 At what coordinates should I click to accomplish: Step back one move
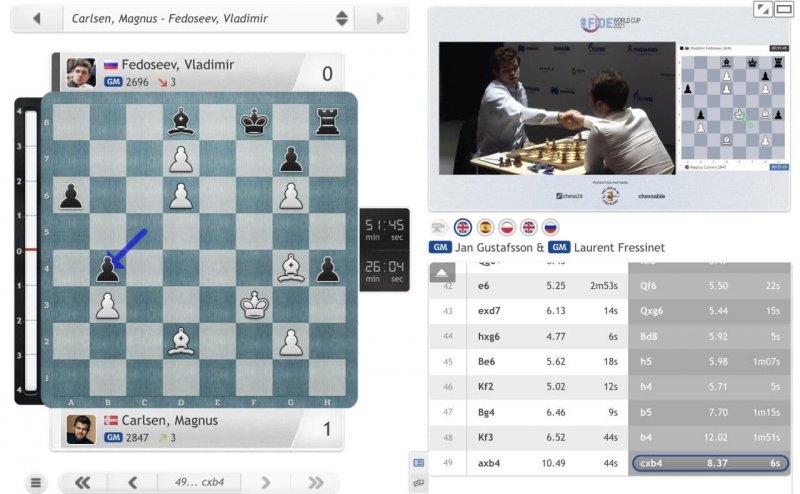[132, 483]
